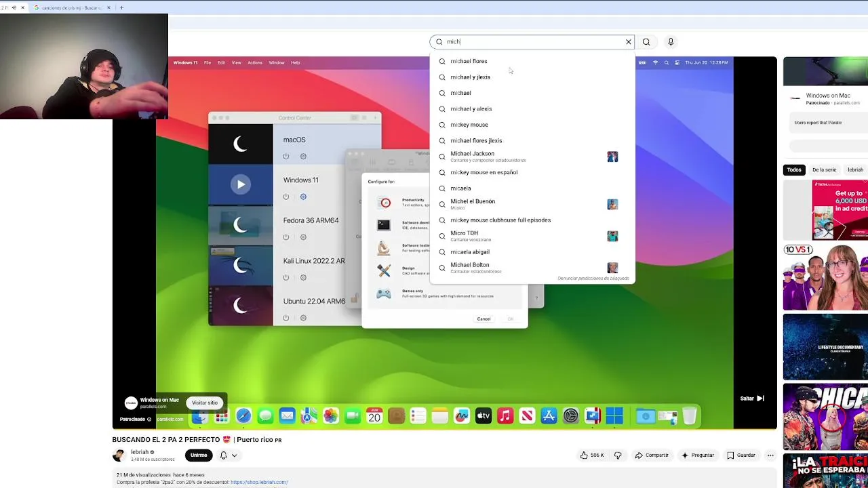This screenshot has width=868, height=488.
Task: Open gear settings under Windows 11
Action: click(x=303, y=197)
